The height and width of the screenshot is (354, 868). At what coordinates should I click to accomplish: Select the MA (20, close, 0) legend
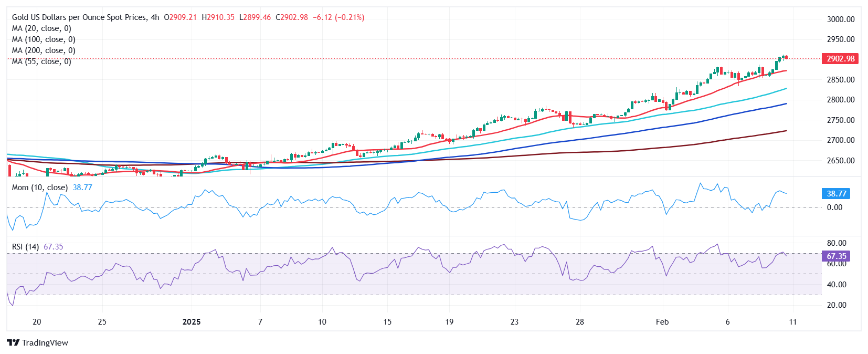point(41,28)
